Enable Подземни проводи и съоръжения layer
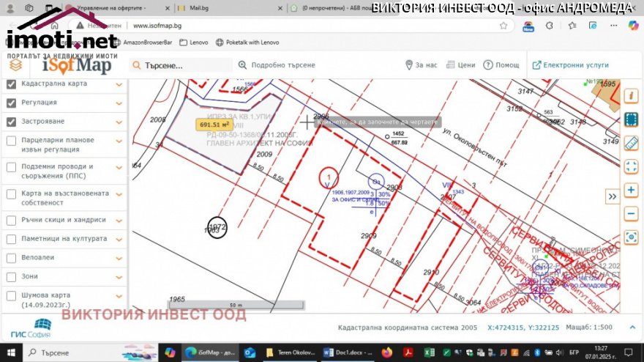Screen dimensions: 644x362 12,167
